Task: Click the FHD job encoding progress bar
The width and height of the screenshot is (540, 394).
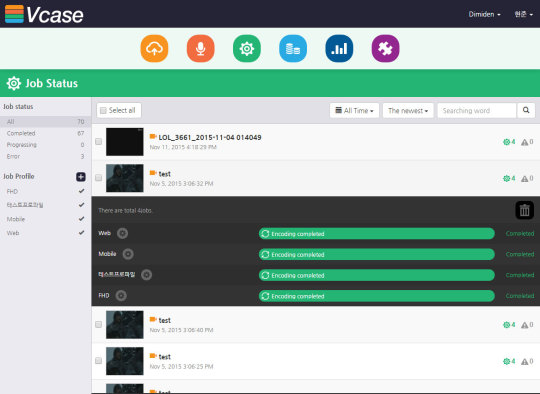Action: click(377, 296)
